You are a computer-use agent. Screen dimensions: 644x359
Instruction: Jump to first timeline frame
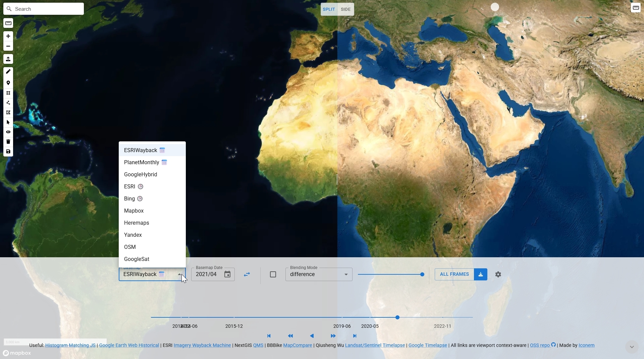269,336
